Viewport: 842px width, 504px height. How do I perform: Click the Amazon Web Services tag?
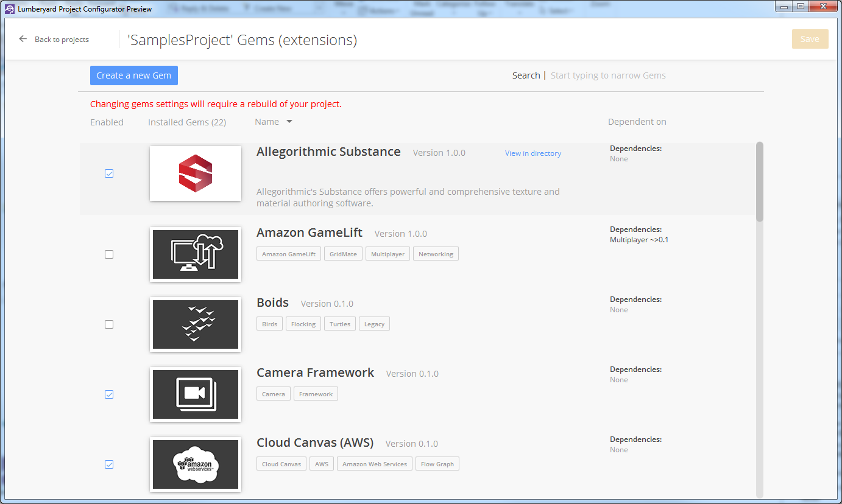click(375, 464)
